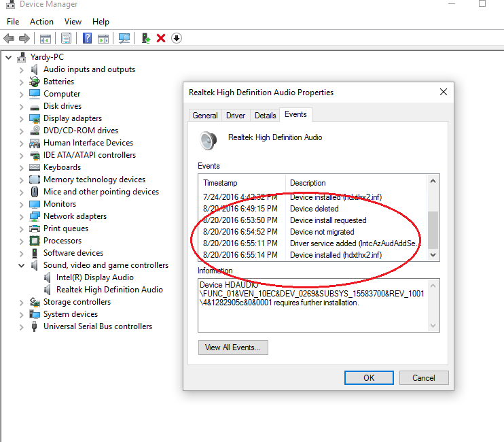Click the Action pane toolbar icon
This screenshot has height=442, width=504.
pos(103,39)
